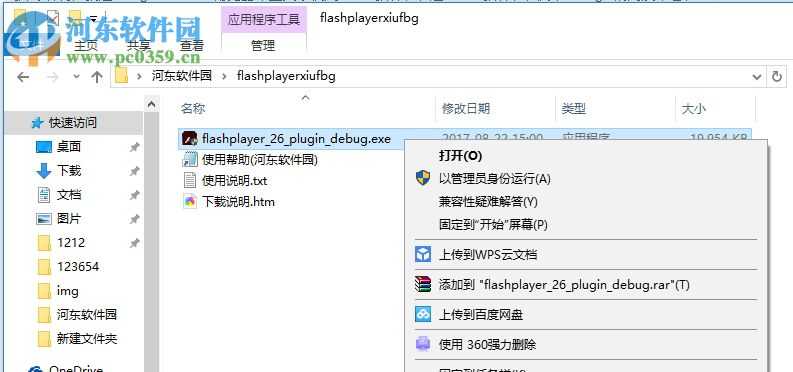793x372 pixels.
Task: Select 使用帮助(河东软件园) file
Action: [x=259, y=160]
